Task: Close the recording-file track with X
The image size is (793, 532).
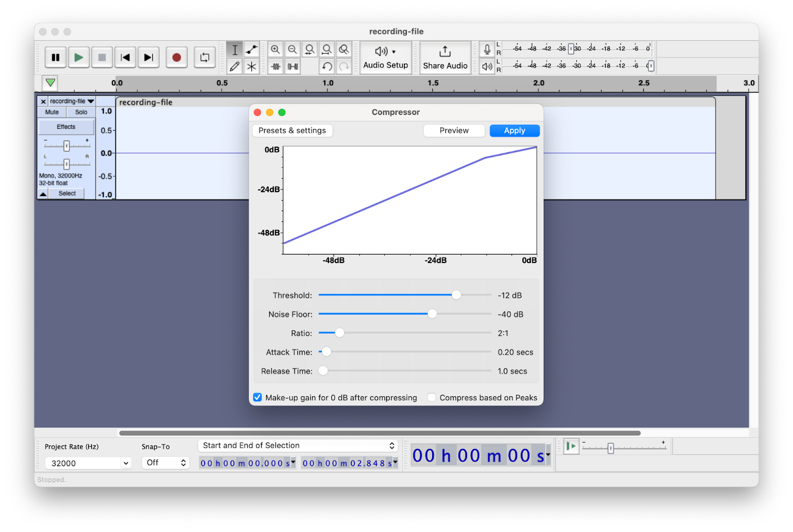Action: click(x=43, y=102)
